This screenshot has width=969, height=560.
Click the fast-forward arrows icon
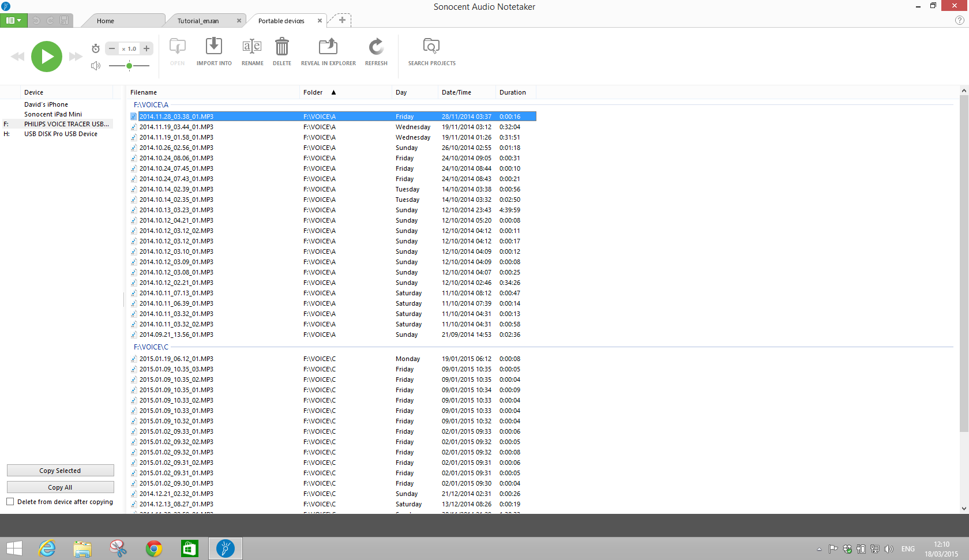tap(76, 57)
